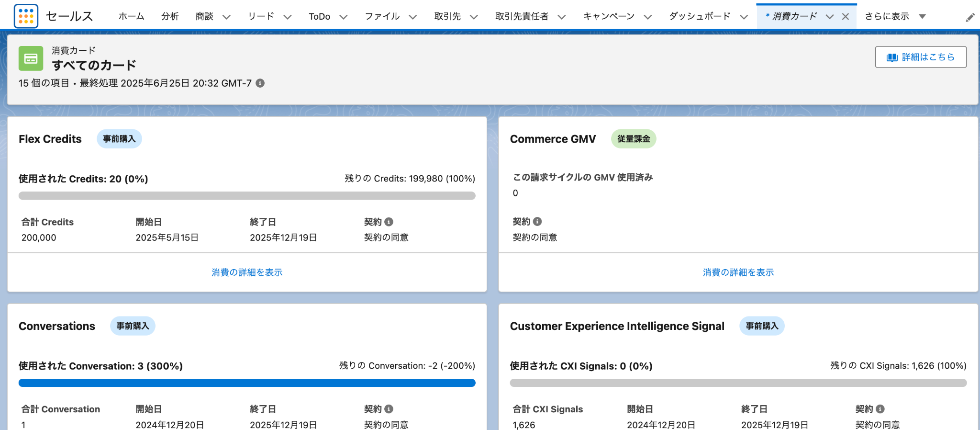Open 消費の詳細を表示 link in Flex Credits card
This screenshot has width=980, height=430.
(x=247, y=272)
